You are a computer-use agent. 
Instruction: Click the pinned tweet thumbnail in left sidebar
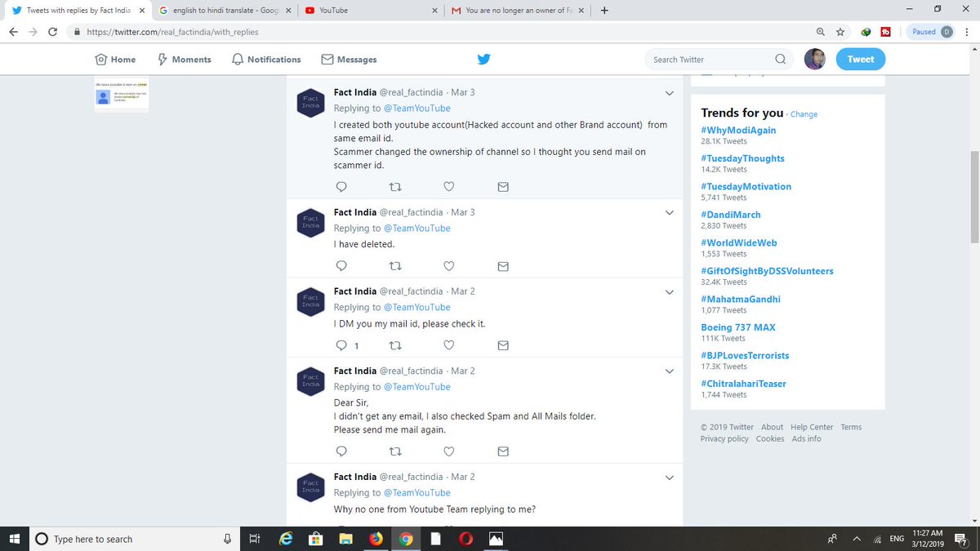tap(122, 95)
